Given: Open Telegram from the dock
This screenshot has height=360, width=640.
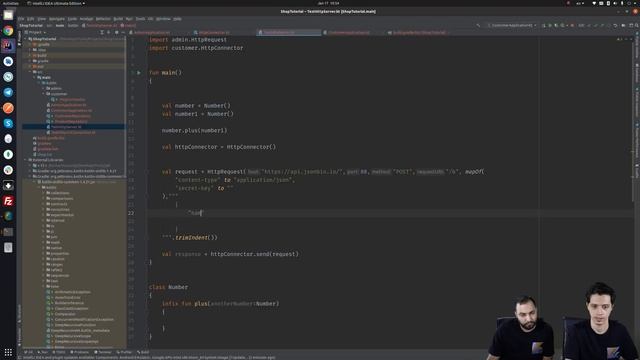Looking at the screenshot, I should coord(8,92).
